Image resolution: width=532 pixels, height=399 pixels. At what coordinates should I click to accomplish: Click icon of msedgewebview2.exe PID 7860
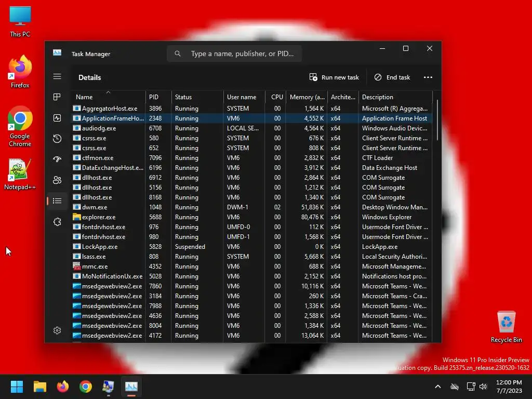pyautogui.click(x=77, y=286)
